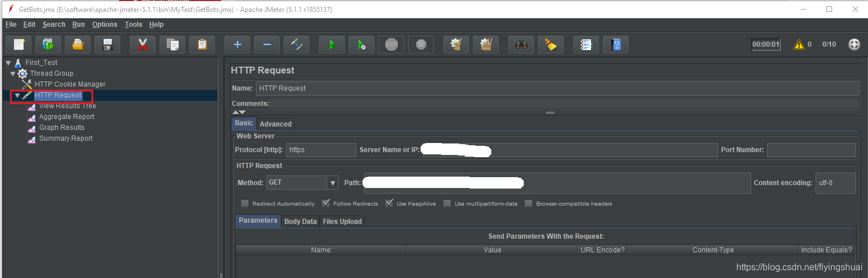Expand all nodes with plus icon
Screen dimensions: 868x278
point(238,44)
